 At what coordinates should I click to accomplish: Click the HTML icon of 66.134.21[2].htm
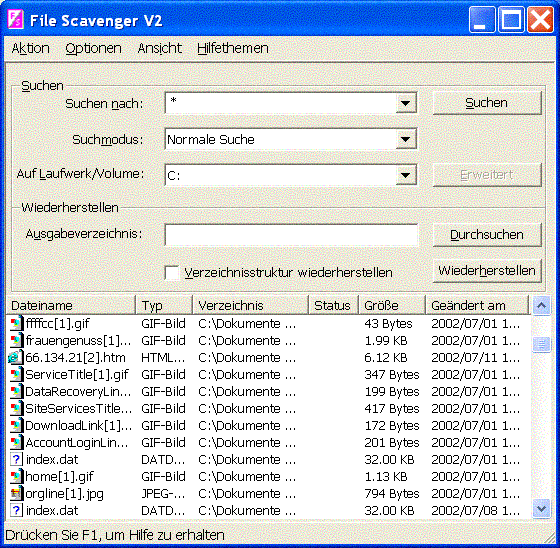[15, 358]
